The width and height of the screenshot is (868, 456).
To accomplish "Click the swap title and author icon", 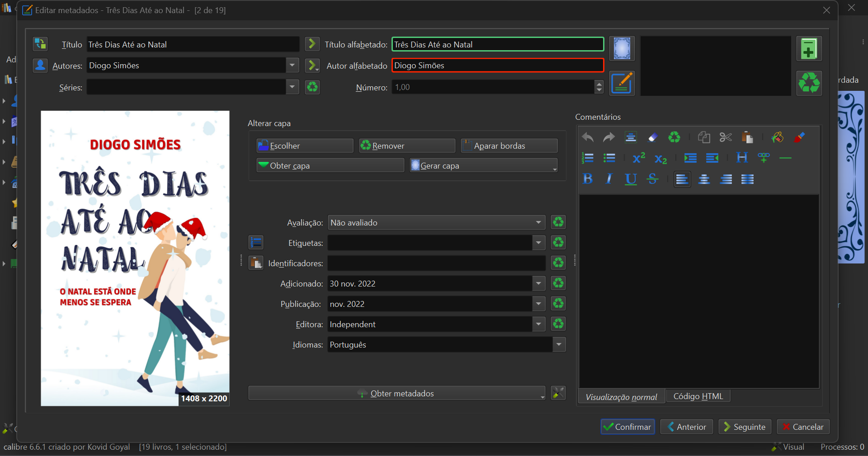I will [40, 44].
